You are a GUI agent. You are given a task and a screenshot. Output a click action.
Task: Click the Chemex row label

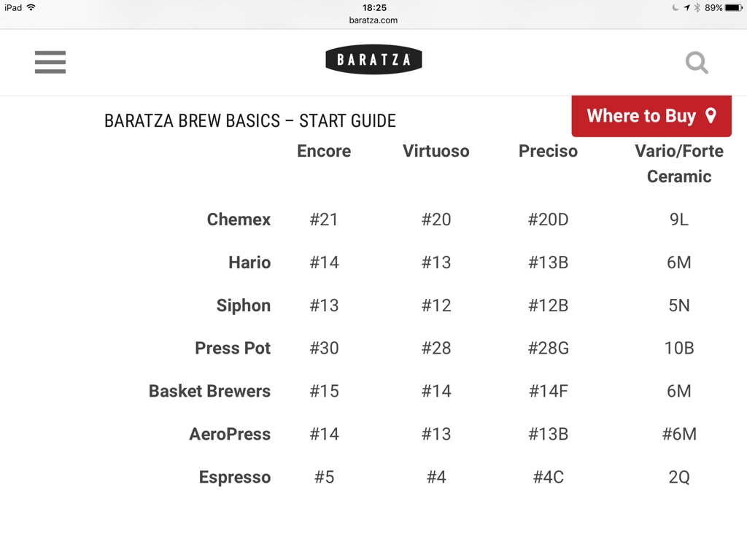pos(239,219)
